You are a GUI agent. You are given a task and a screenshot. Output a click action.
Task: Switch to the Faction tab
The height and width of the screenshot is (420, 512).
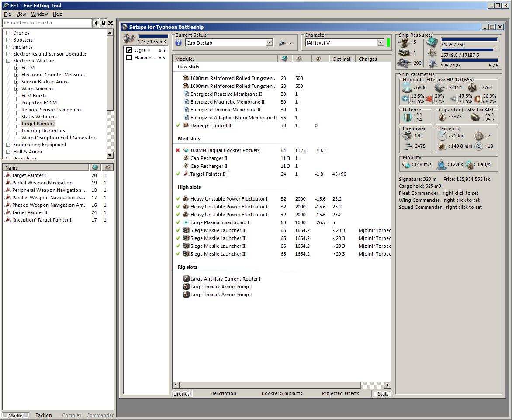(x=43, y=415)
